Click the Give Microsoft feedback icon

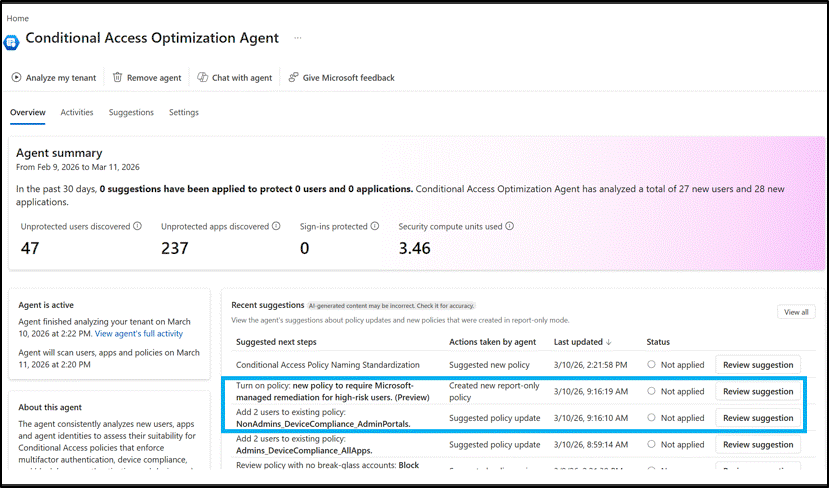tap(293, 77)
